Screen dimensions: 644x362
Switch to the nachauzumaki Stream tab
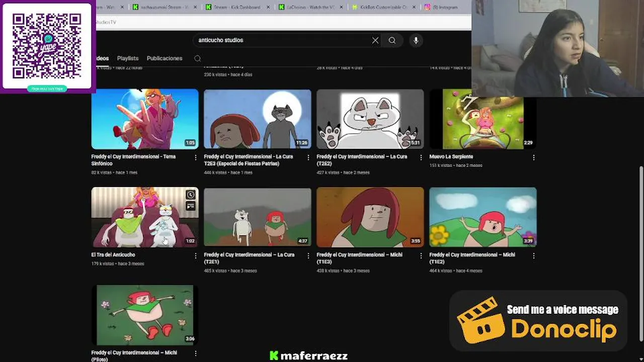point(164,7)
